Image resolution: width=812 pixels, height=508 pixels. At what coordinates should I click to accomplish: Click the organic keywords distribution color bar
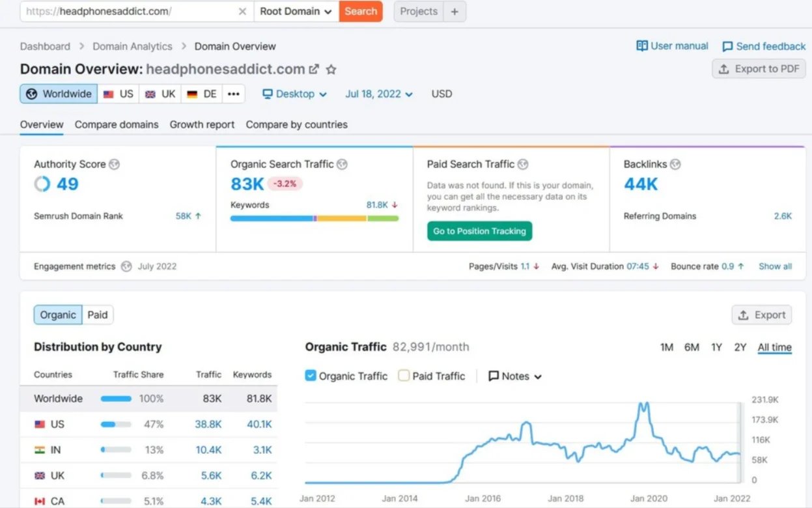314,219
